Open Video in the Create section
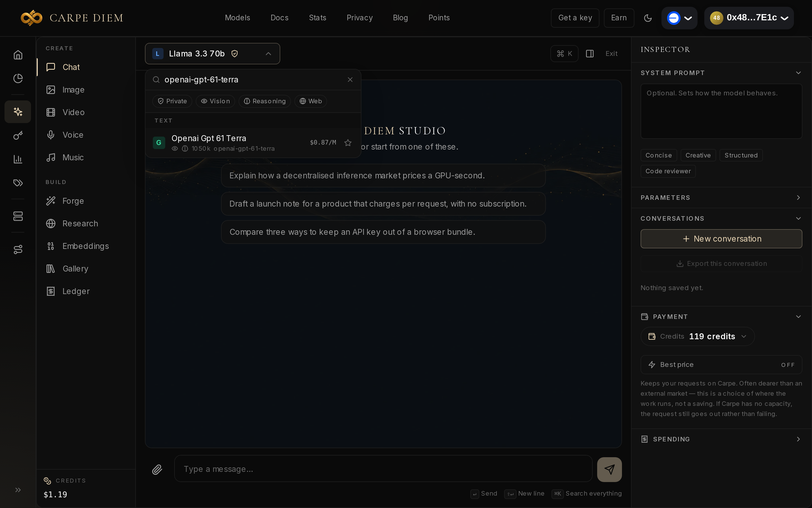812x508 pixels. coord(86,112)
